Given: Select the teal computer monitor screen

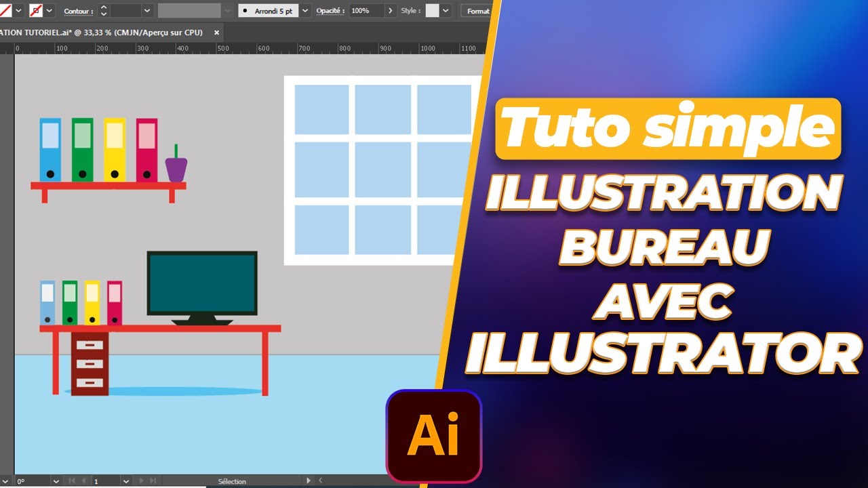Looking at the screenshot, I should 202,283.
